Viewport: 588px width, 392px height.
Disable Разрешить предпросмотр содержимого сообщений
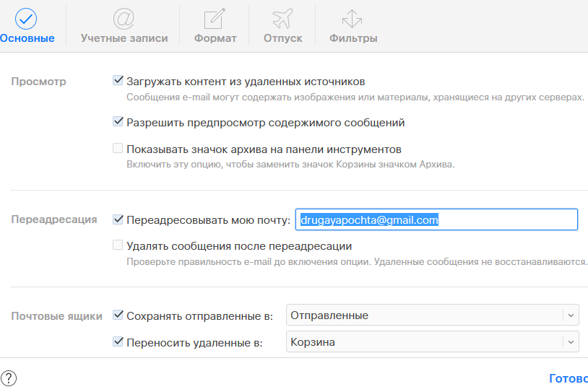(x=118, y=122)
